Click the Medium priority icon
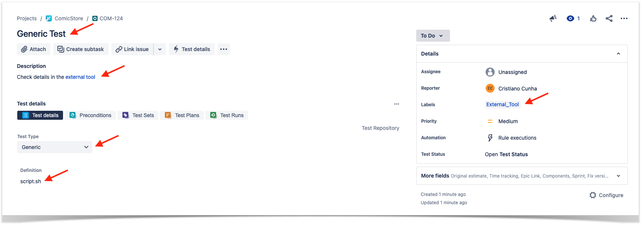The width and height of the screenshot is (644, 226). click(x=490, y=121)
